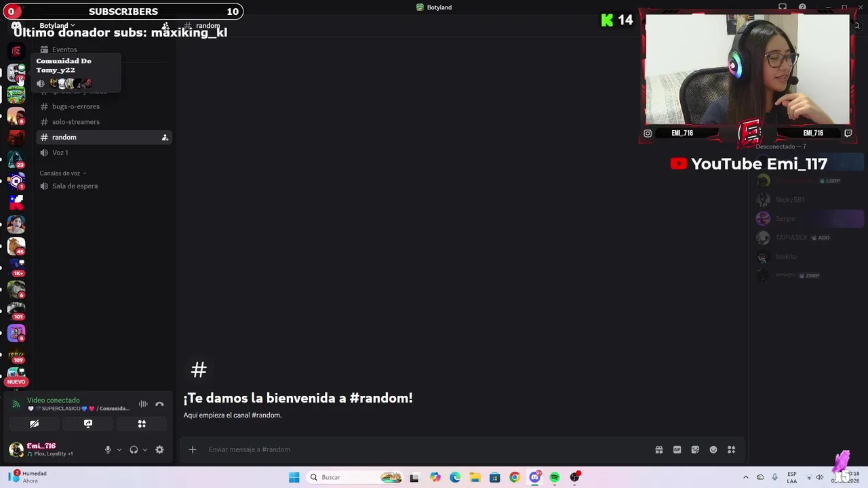Open Microsoft Store from the taskbar
This screenshot has width=868, height=488.
494,477
